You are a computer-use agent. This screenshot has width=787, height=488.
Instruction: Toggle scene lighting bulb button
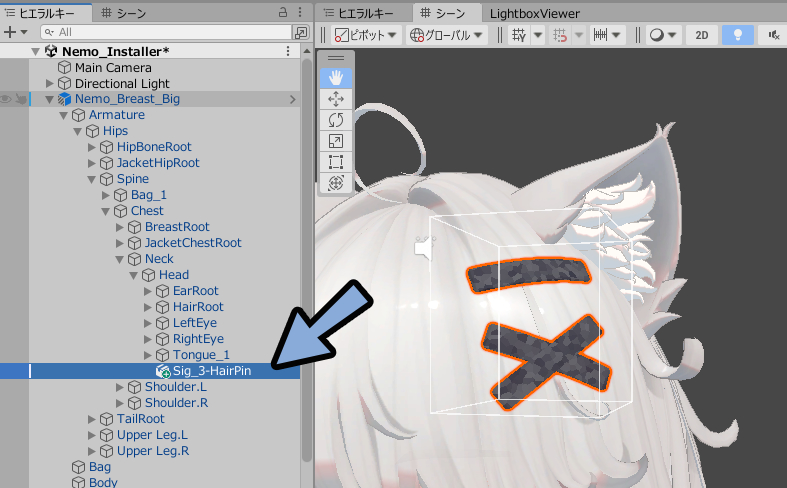738,35
